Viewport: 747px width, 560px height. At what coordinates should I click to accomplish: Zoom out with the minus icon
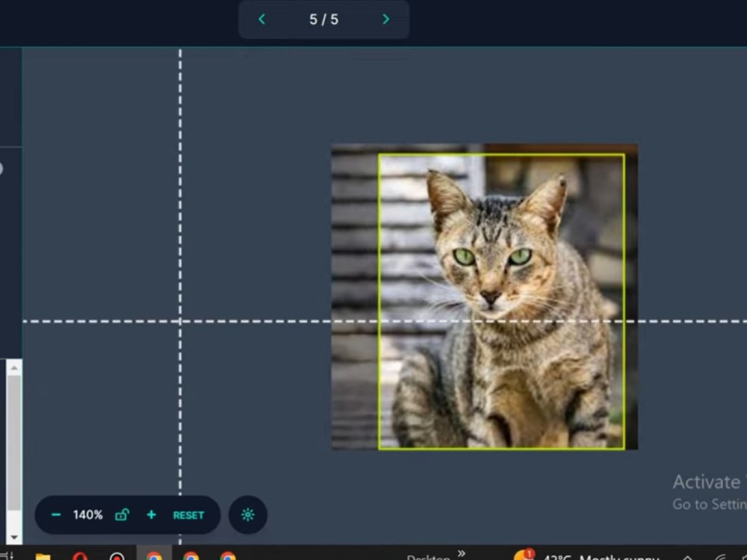click(x=56, y=514)
